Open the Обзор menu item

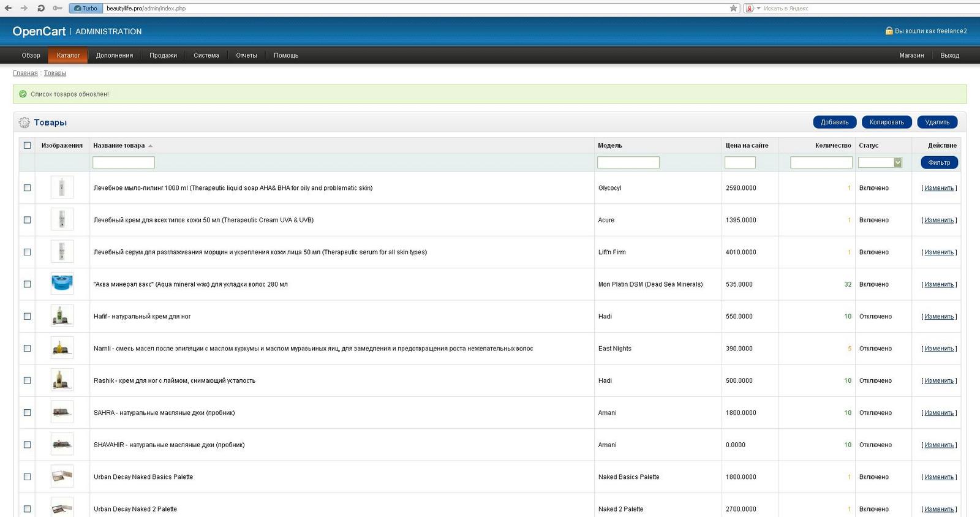click(31, 55)
